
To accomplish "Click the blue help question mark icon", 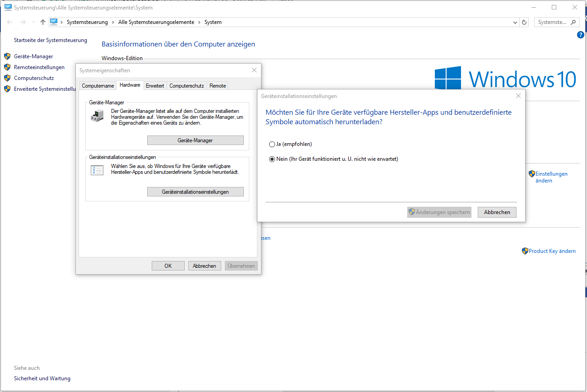I will click(581, 35).
